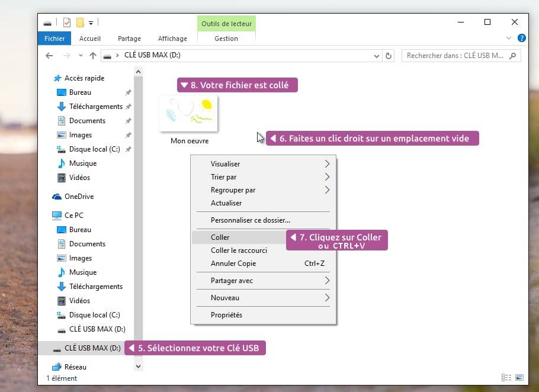Click the New Folder icon in title bar
Viewport: 539px width, 392px height.
coord(80,23)
